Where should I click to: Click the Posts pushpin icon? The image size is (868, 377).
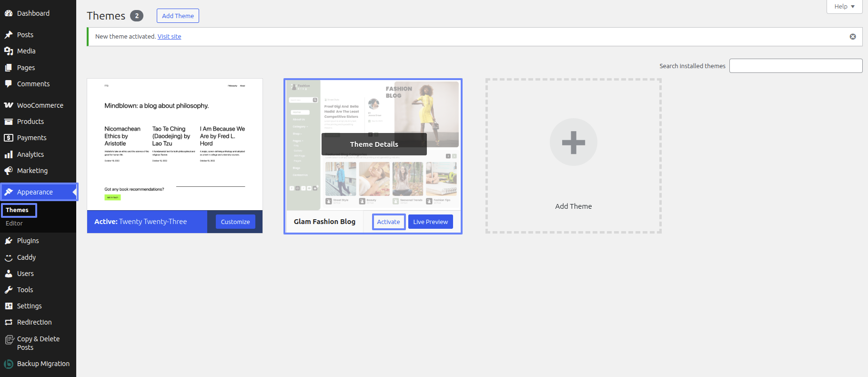click(x=9, y=35)
